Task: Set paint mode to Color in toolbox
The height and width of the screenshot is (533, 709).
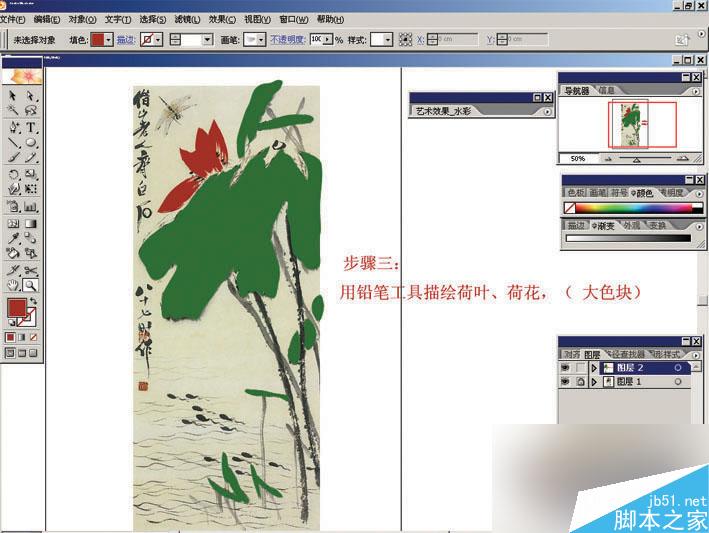Action: pos(10,337)
